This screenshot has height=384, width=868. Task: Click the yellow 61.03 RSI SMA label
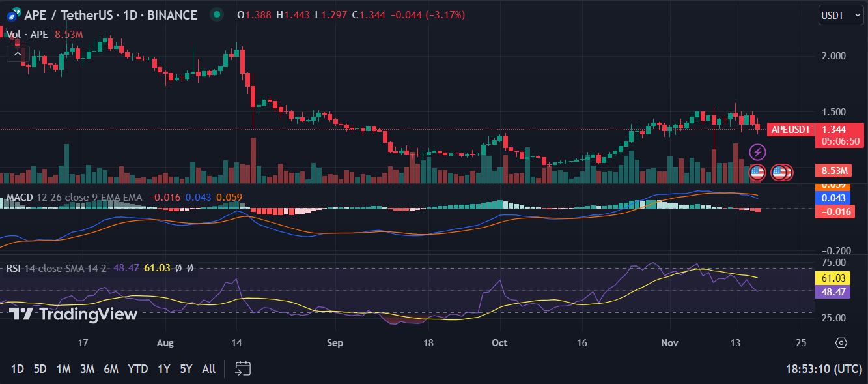pyautogui.click(x=833, y=278)
